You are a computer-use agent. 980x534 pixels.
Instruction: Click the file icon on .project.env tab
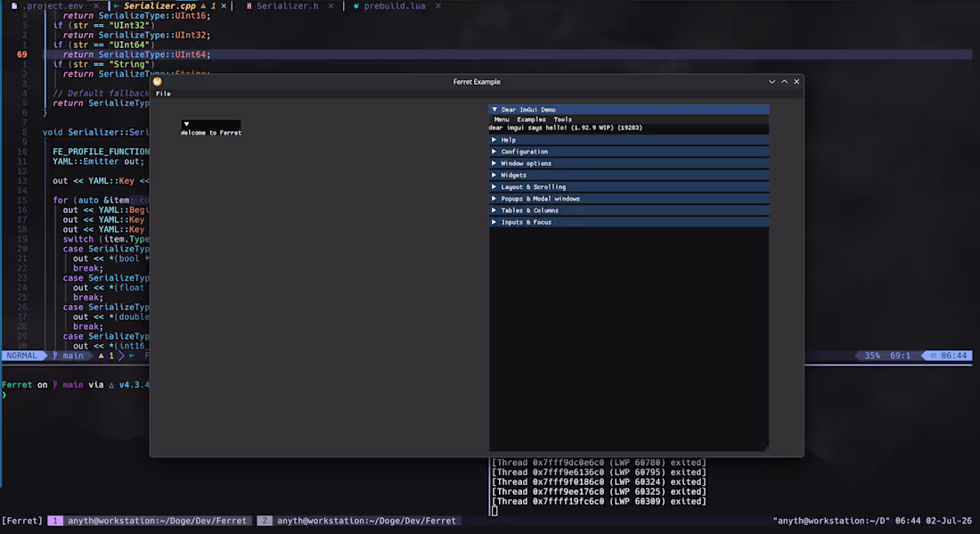tap(13, 5)
